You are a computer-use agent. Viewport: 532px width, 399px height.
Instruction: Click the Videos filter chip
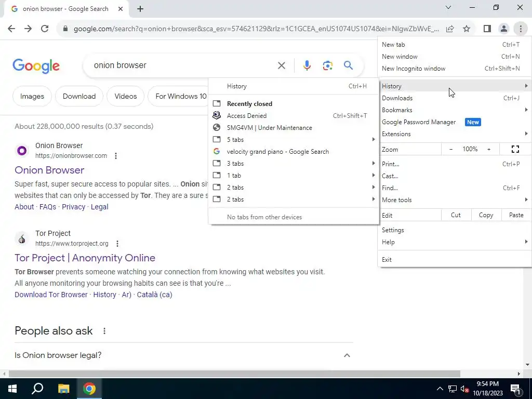(x=126, y=96)
